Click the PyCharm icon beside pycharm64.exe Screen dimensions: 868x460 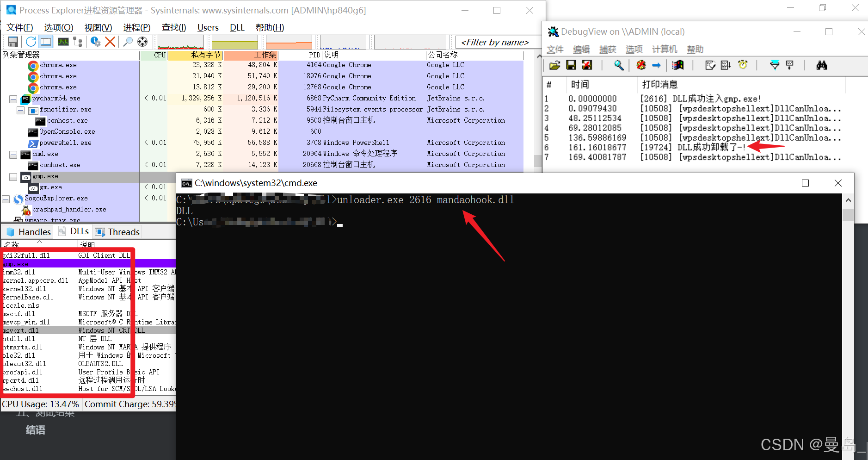tap(25, 99)
